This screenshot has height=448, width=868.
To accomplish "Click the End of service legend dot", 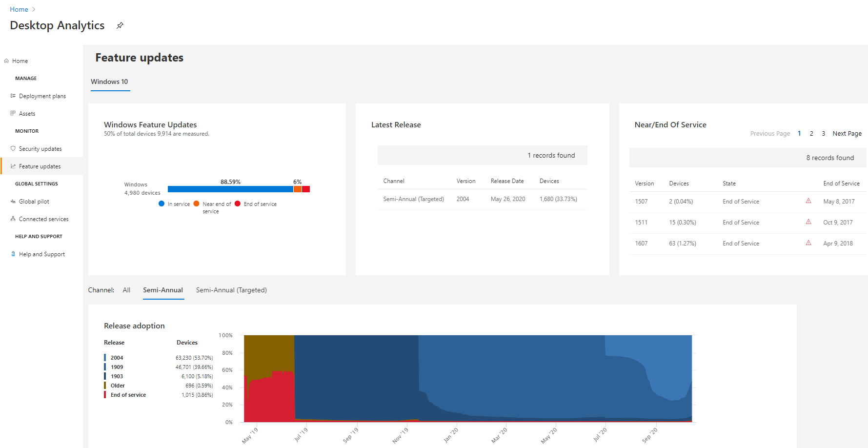I will (x=238, y=204).
